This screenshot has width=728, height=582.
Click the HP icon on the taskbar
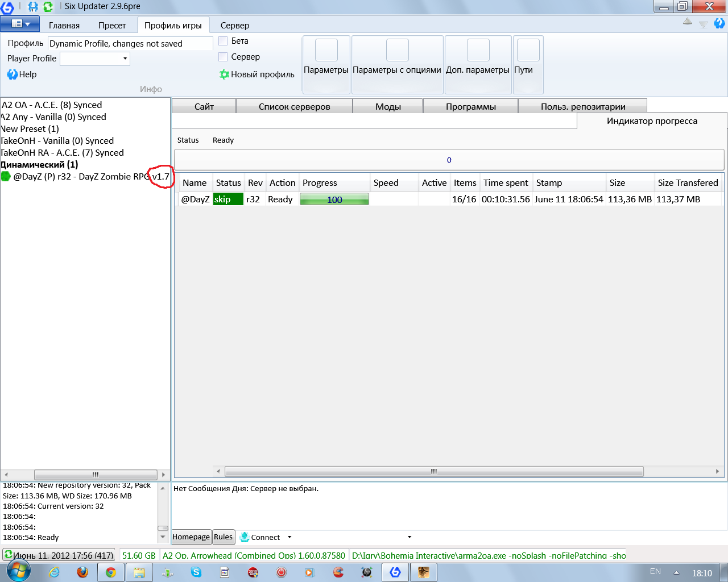[367, 572]
